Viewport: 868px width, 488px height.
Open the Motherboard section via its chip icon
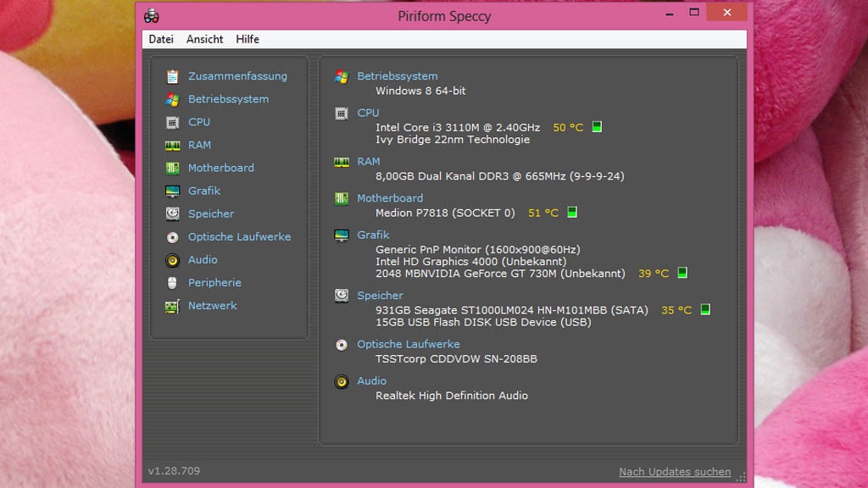click(172, 168)
